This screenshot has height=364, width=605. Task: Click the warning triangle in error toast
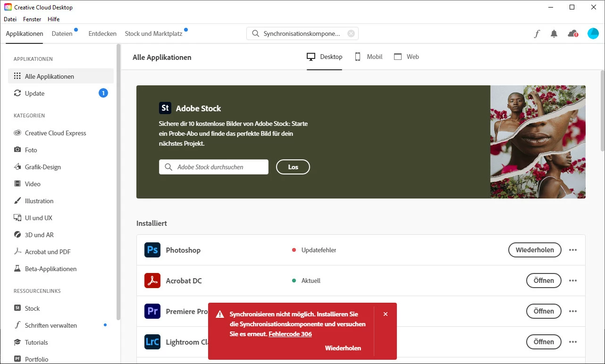(220, 314)
